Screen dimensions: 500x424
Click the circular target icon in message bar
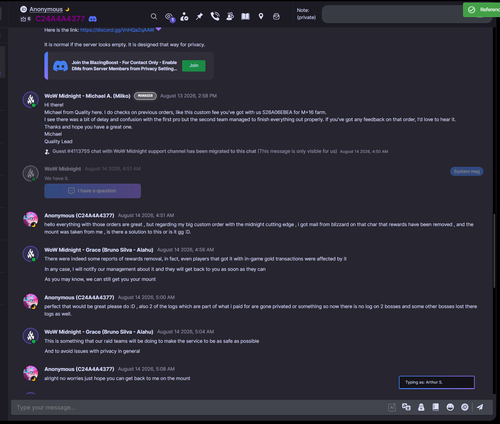pyautogui.click(x=465, y=407)
